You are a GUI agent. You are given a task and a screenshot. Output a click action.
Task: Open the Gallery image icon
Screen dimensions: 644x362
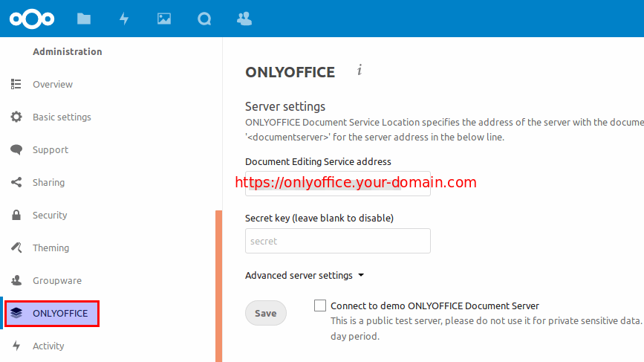coord(164,19)
